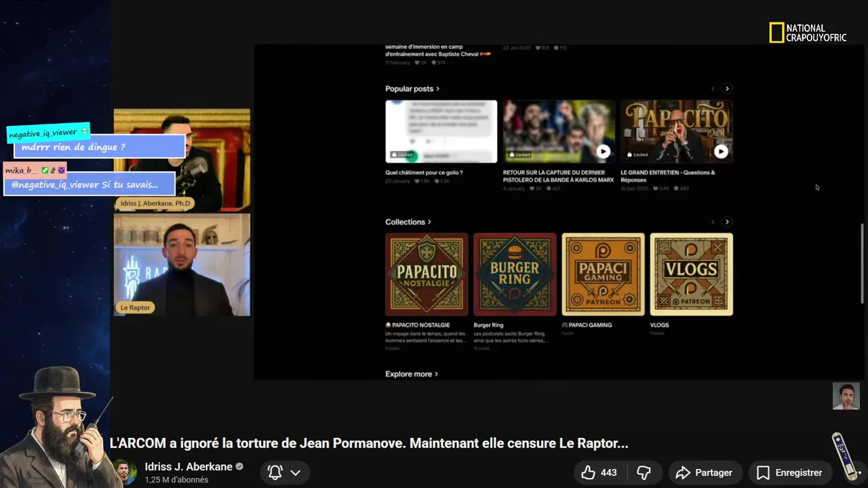Image resolution: width=868 pixels, height=488 pixels.
Task: Share the video using the Partager button
Action: click(x=705, y=472)
